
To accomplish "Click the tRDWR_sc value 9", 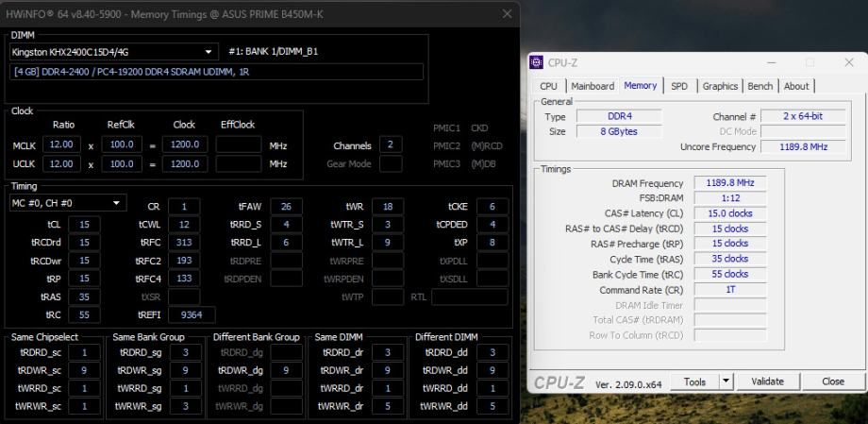I will [x=84, y=370].
